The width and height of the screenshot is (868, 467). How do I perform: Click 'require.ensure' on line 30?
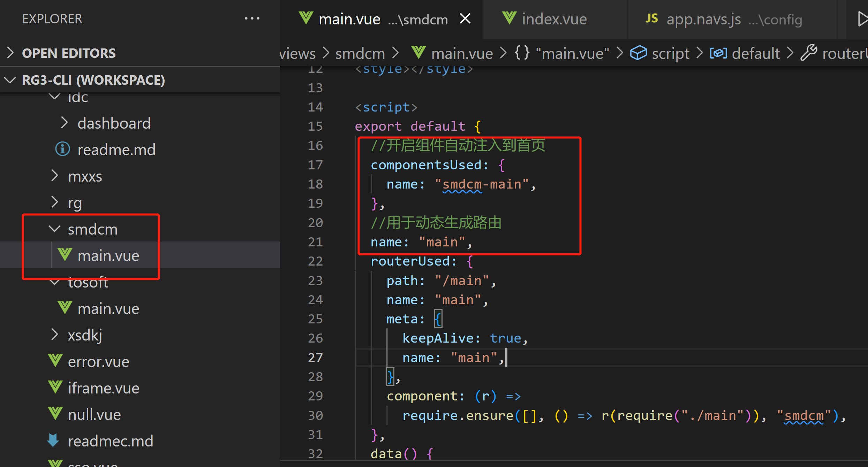[x=458, y=415]
